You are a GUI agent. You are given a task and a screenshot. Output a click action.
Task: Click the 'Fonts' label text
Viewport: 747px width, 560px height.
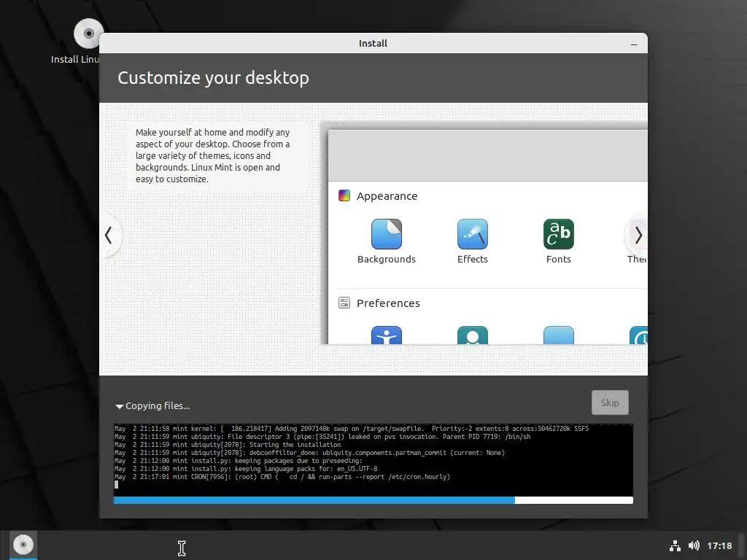click(x=558, y=259)
